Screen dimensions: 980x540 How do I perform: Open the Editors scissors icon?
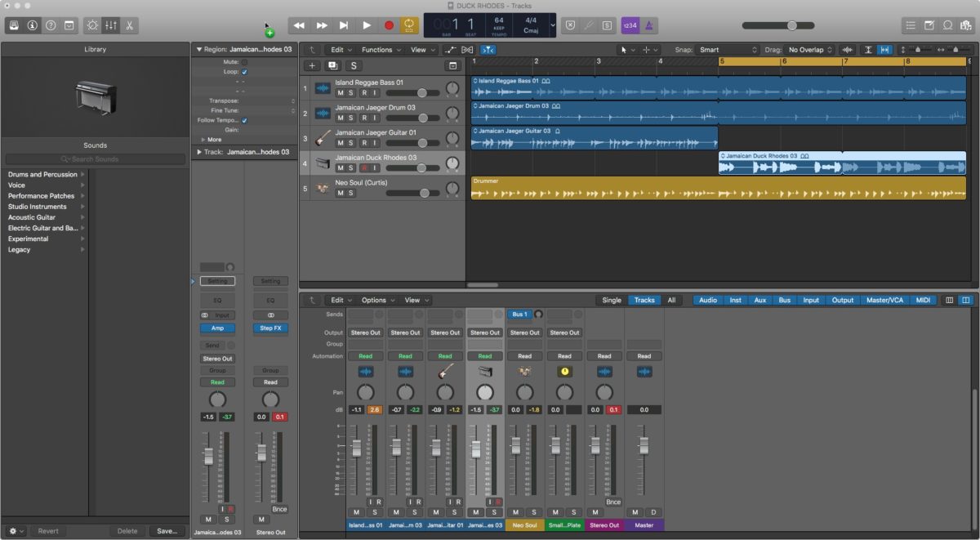point(130,25)
